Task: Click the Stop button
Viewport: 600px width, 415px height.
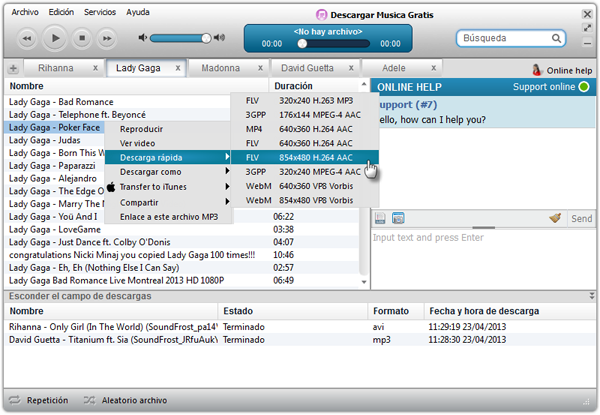Action: (x=82, y=38)
